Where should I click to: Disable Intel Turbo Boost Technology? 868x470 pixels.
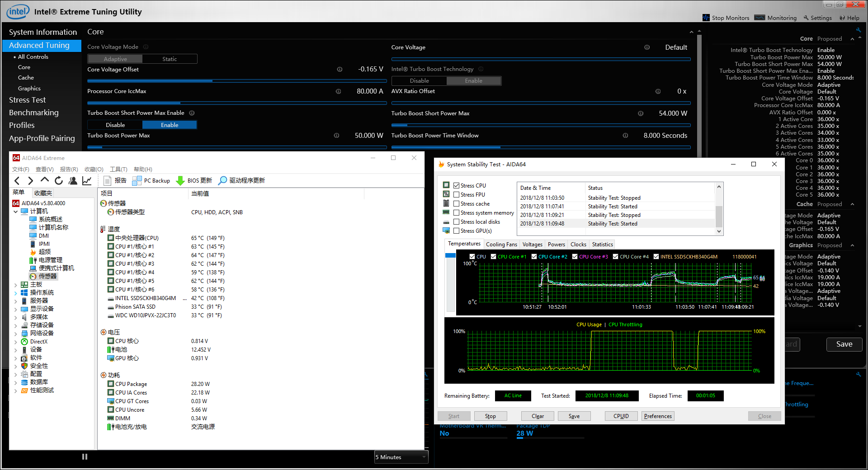tap(419, 81)
